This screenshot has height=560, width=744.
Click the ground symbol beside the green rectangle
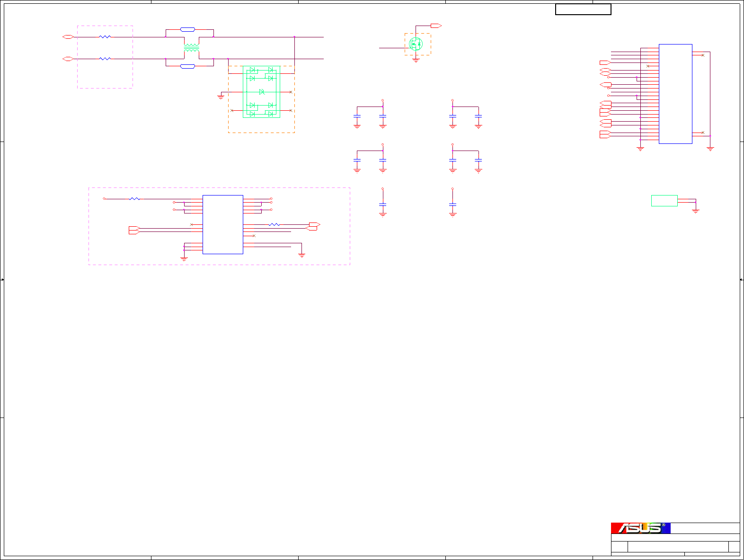point(696,211)
